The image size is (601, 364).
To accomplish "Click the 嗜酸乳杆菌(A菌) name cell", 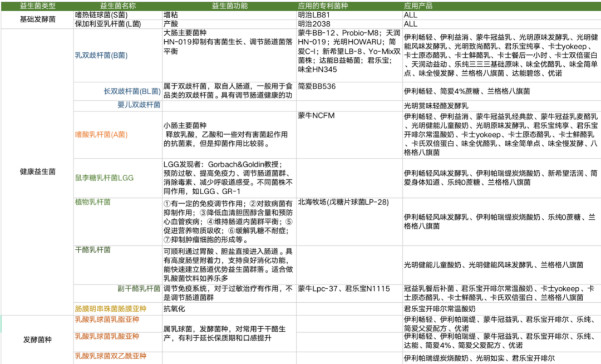I will [117, 135].
